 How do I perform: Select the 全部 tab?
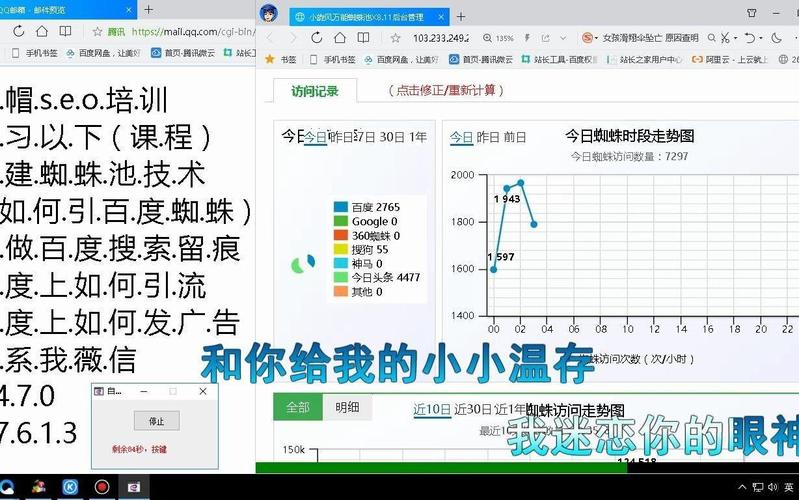point(297,407)
